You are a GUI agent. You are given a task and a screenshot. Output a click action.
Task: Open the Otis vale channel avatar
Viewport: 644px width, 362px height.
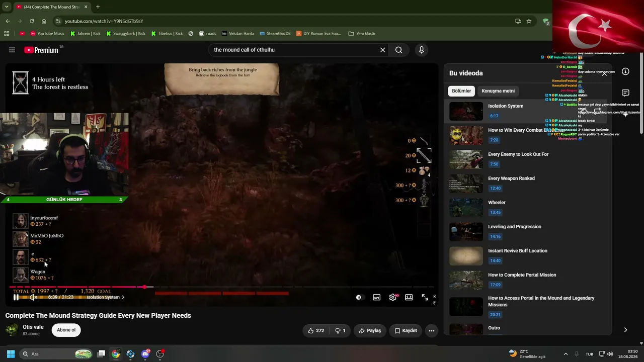point(12,330)
